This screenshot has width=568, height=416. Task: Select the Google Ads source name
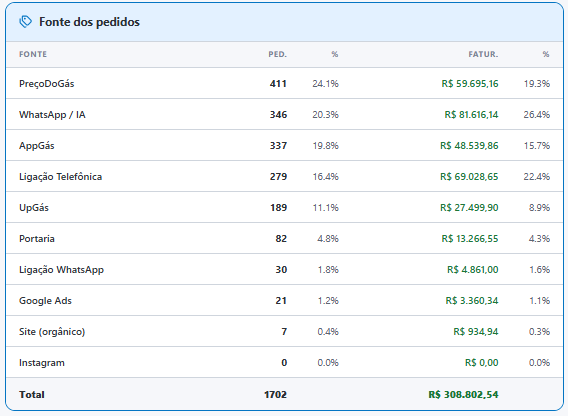pos(45,301)
